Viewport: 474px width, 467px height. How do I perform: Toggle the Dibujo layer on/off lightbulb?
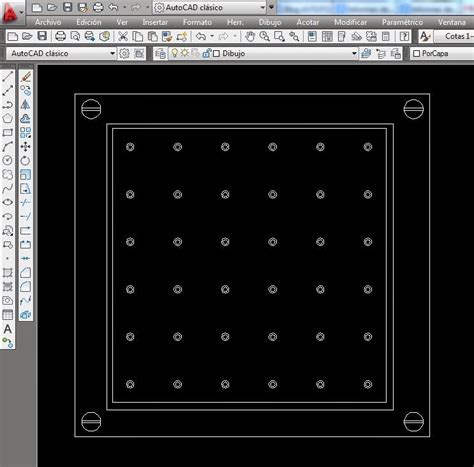[x=175, y=53]
